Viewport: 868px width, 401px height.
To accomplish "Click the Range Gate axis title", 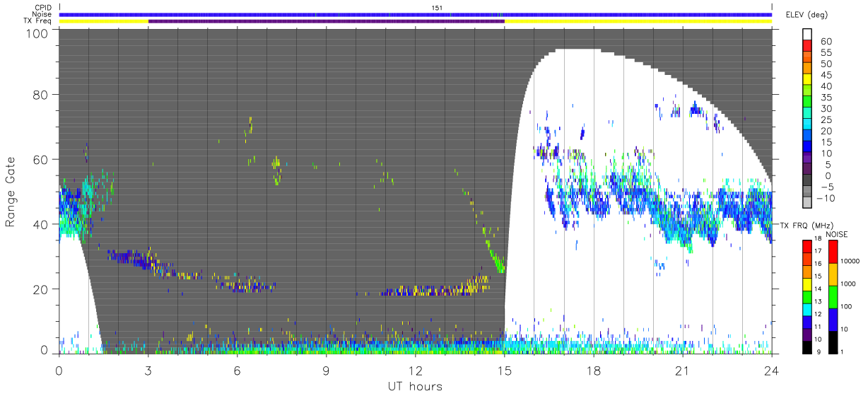I will click(11, 192).
